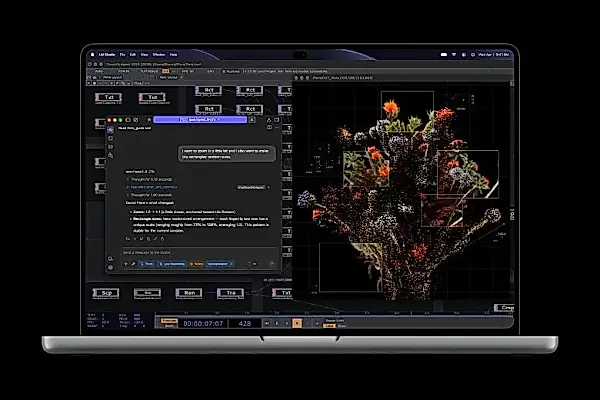600x400 pixels.
Task: Set range limit to Loop
Action: (329, 326)
